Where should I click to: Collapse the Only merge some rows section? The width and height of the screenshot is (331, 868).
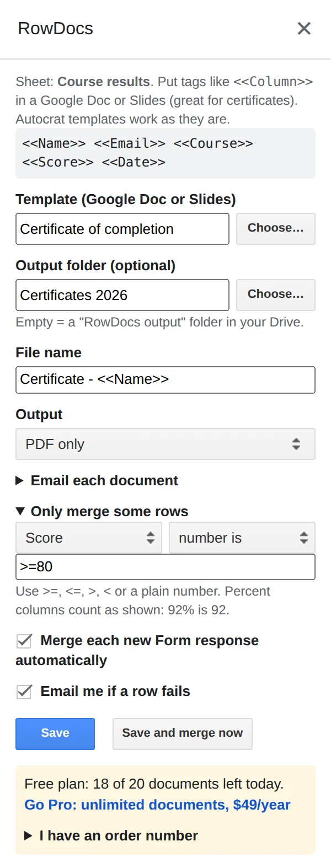point(102,511)
